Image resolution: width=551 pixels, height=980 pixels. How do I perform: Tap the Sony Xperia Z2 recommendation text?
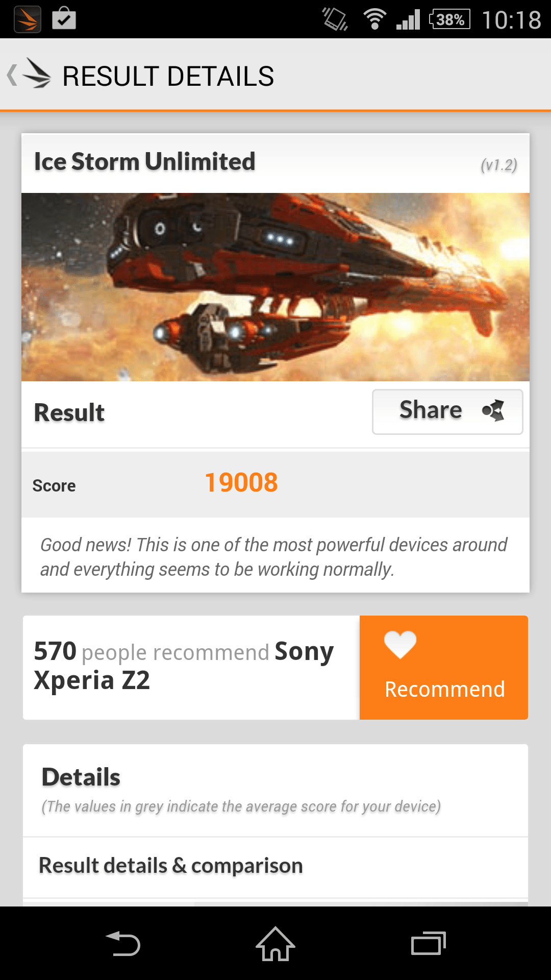[x=184, y=666]
